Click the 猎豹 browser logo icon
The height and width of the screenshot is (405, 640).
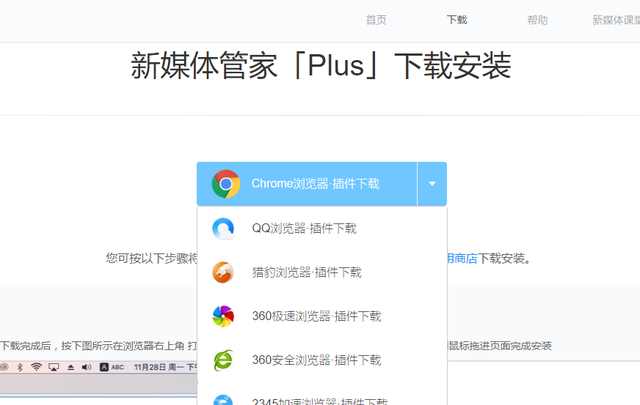(x=223, y=272)
